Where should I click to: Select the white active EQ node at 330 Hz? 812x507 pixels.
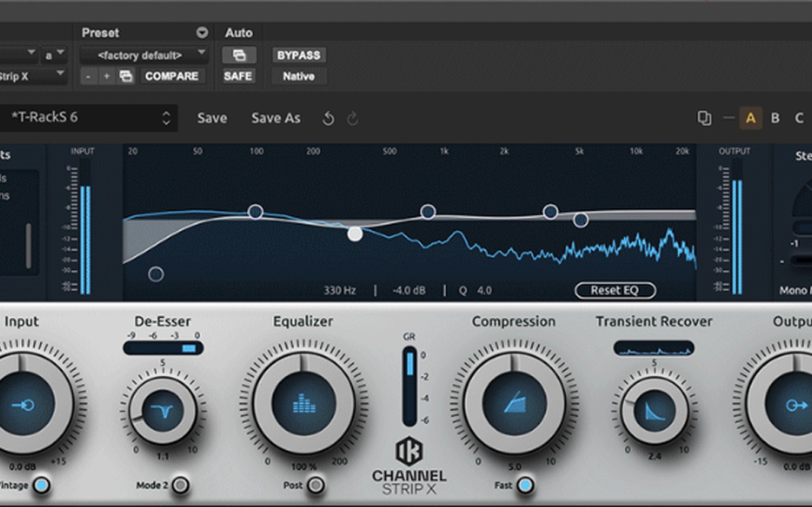coord(355,234)
